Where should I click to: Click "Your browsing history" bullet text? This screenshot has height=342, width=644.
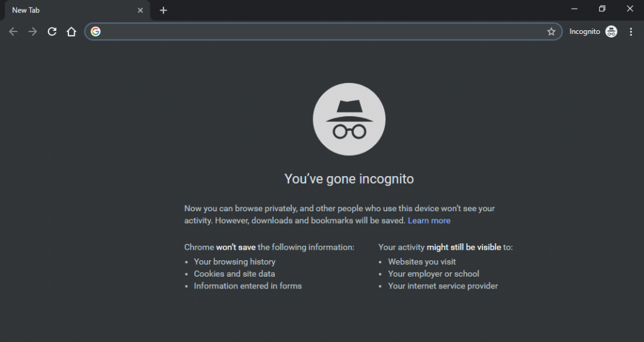coord(235,262)
